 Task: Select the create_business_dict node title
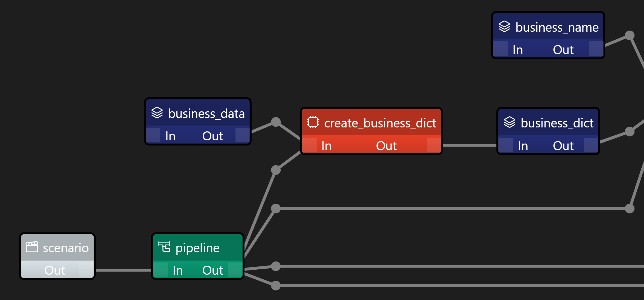point(380,123)
